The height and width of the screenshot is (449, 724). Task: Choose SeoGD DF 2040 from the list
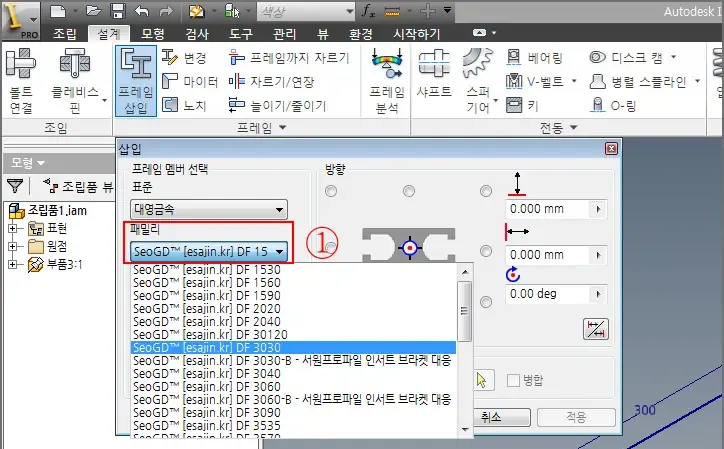click(x=293, y=322)
